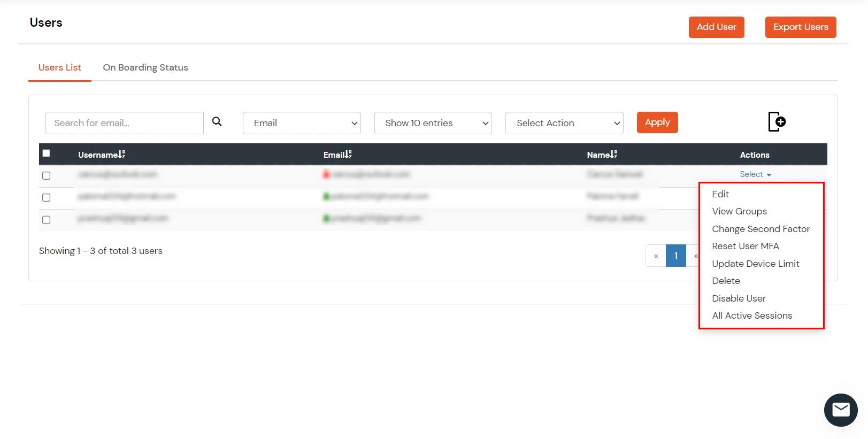Click the previous page « button
The image size is (868, 439).
click(656, 256)
